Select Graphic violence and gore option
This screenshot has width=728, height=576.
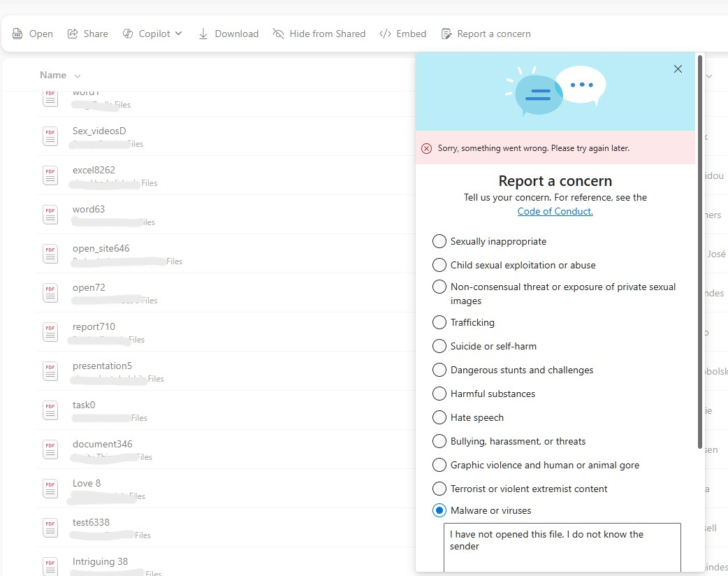(439, 465)
